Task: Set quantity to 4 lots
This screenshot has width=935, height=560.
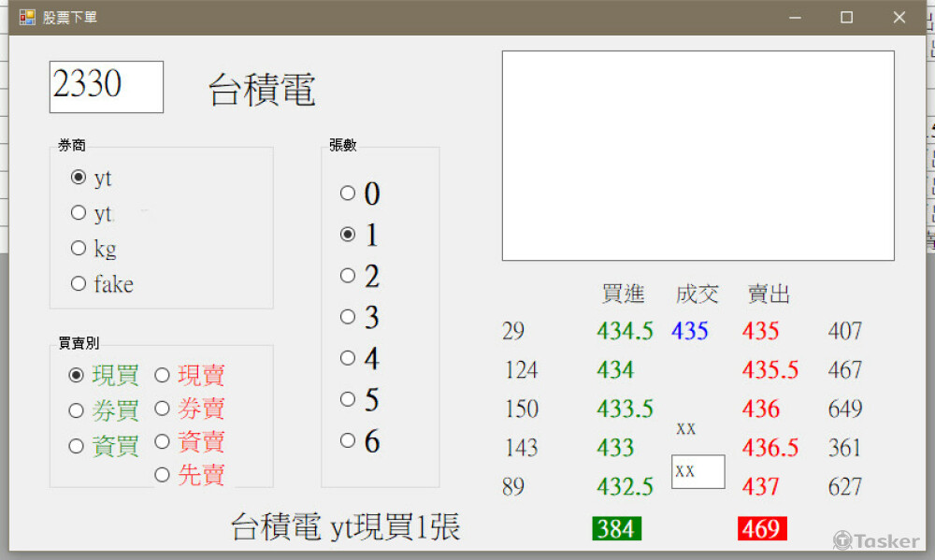Action: 348,358
